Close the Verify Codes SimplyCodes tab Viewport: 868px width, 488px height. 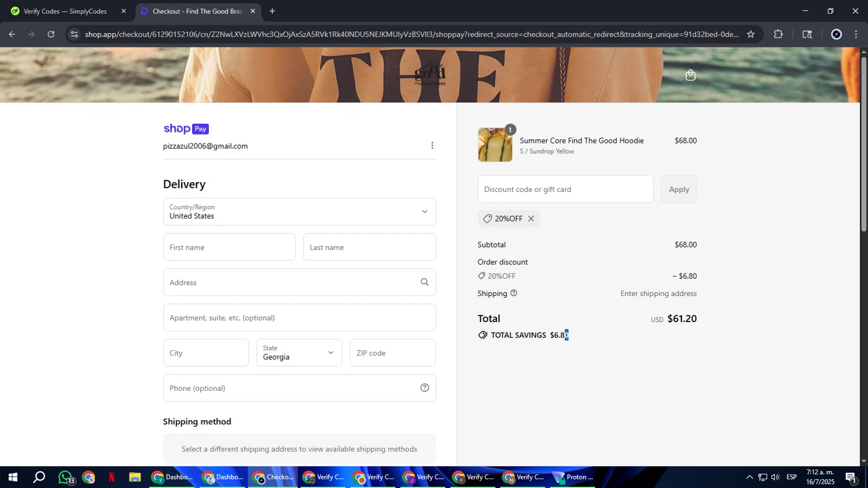click(123, 11)
